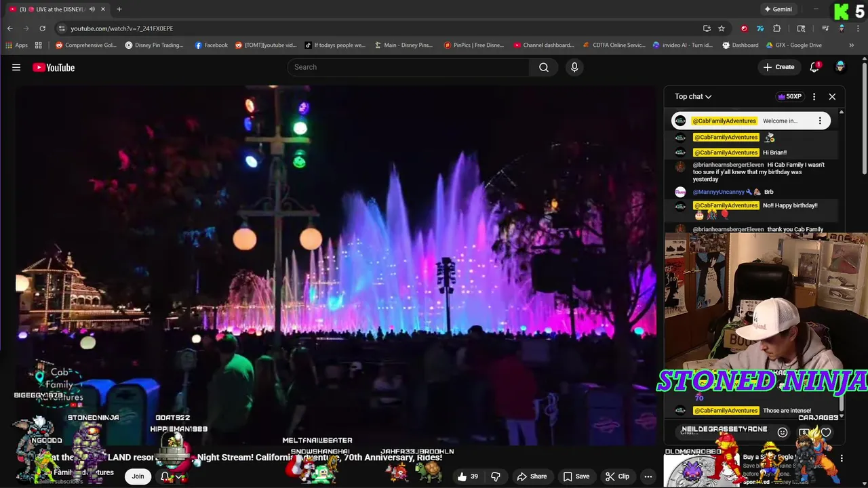The width and height of the screenshot is (868, 488).
Task: Open Apps bookmark shortcut
Action: coord(16,45)
